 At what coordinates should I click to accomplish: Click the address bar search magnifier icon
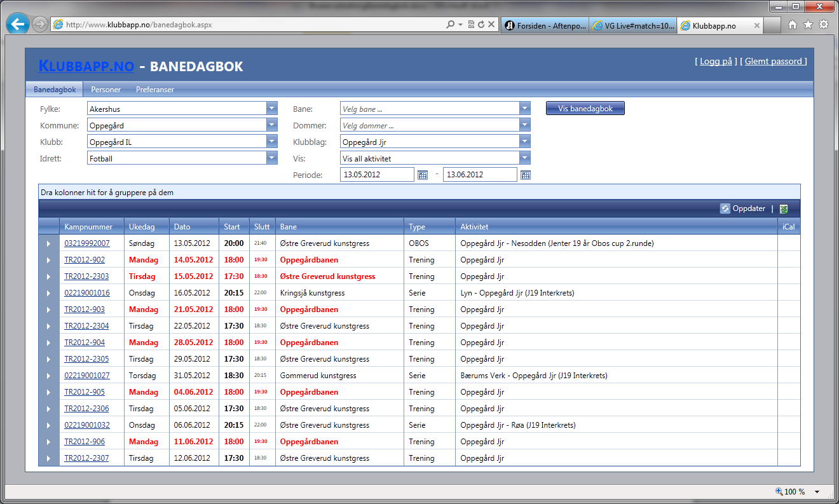[x=451, y=25]
